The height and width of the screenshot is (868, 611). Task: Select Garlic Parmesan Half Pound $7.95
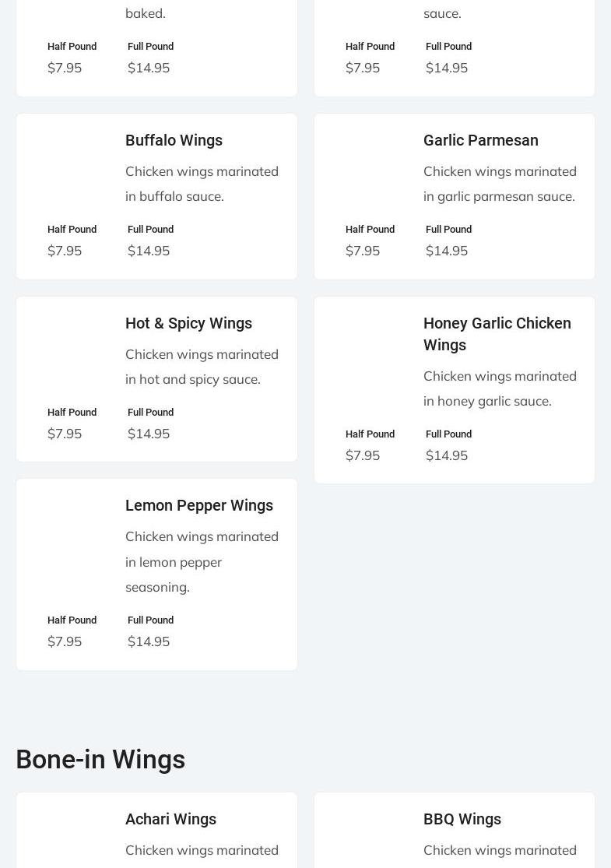click(363, 250)
